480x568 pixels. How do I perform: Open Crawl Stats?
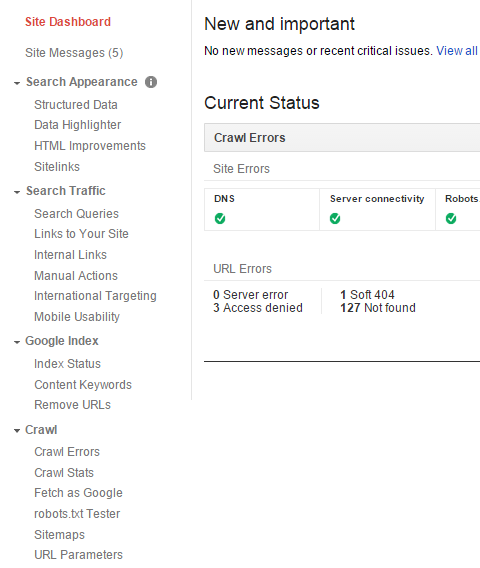coord(64,473)
